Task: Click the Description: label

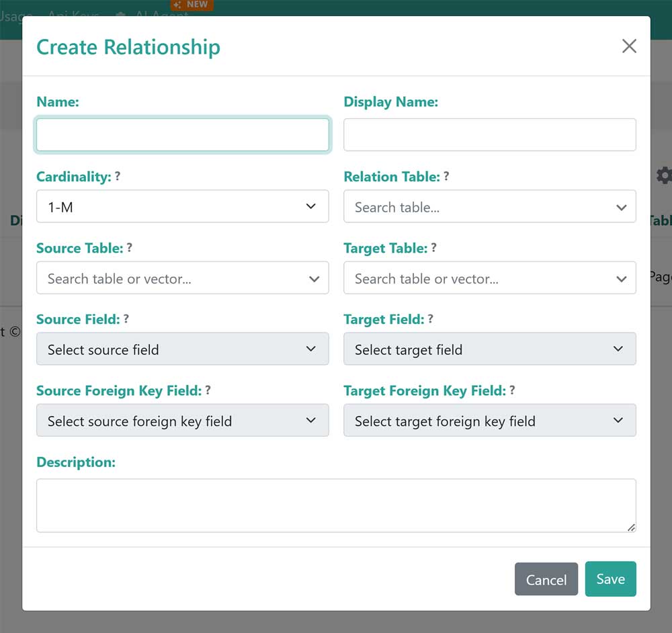Action: pyautogui.click(x=76, y=462)
